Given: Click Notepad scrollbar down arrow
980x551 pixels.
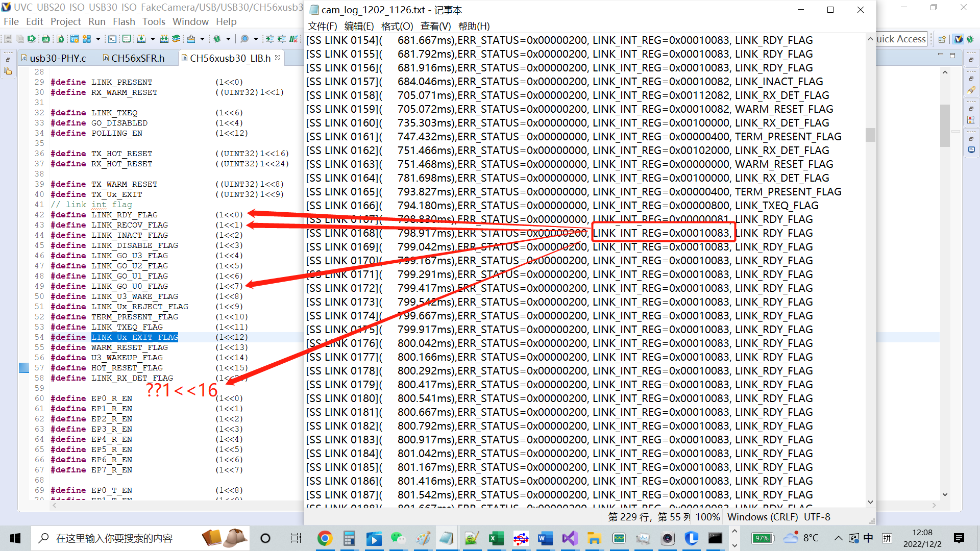Looking at the screenshot, I should click(x=870, y=503).
